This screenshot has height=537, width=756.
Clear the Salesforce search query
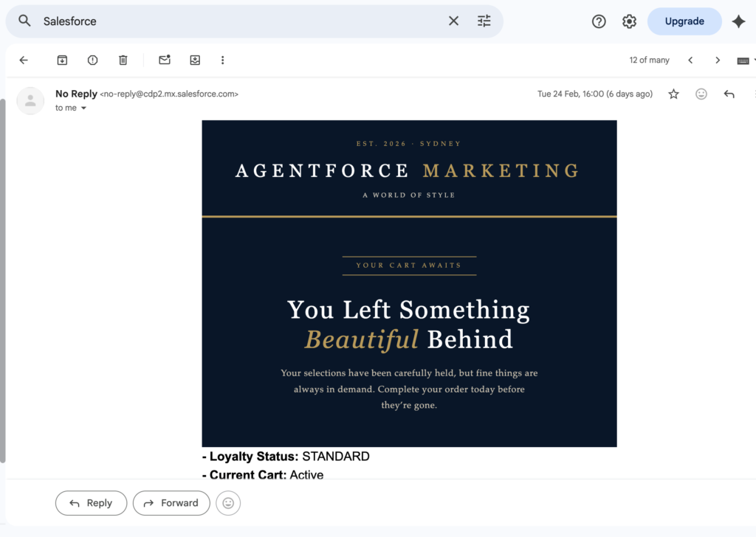pyautogui.click(x=453, y=21)
